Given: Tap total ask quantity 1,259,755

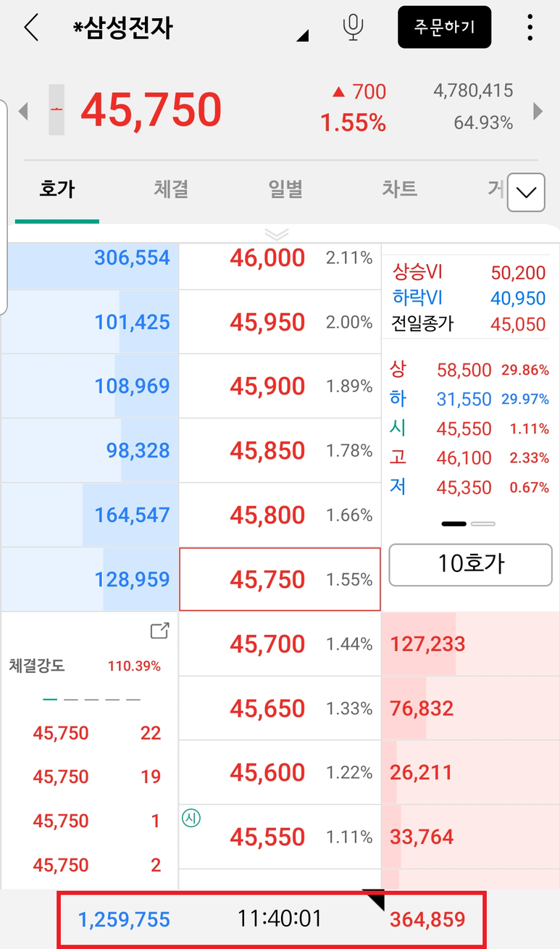Looking at the screenshot, I should coord(124,920).
